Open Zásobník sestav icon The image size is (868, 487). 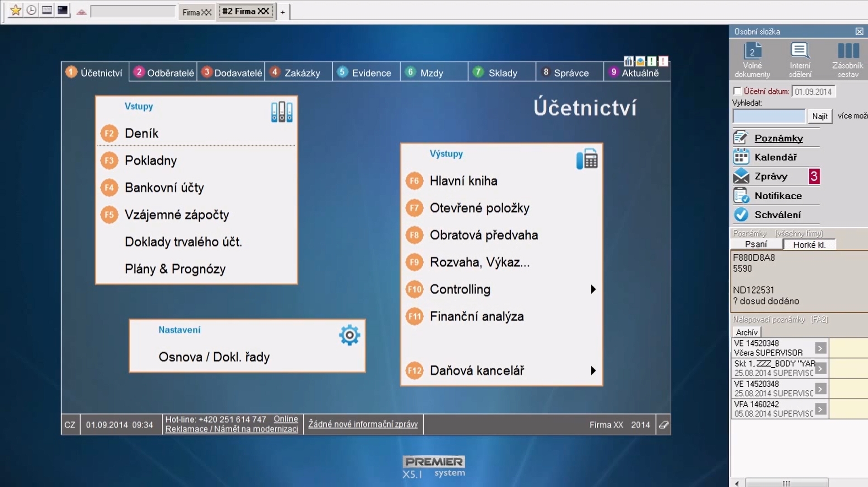tap(848, 60)
